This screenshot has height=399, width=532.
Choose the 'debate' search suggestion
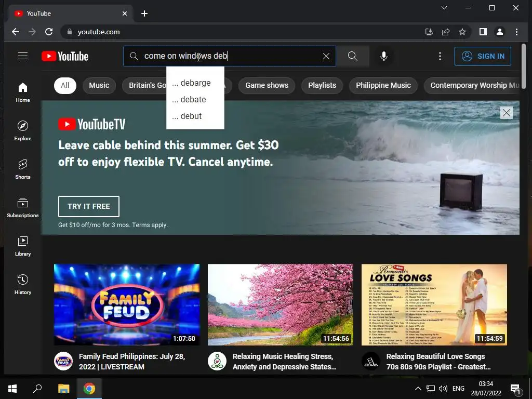195,99
